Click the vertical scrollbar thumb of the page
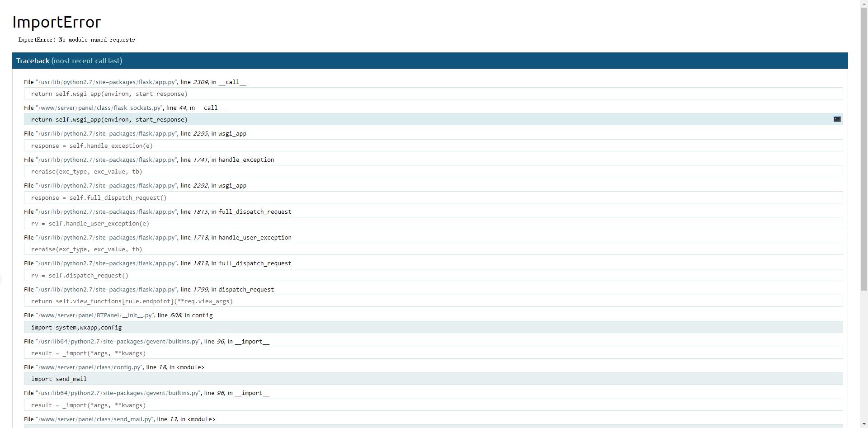868x428 pixels. tap(864, 149)
